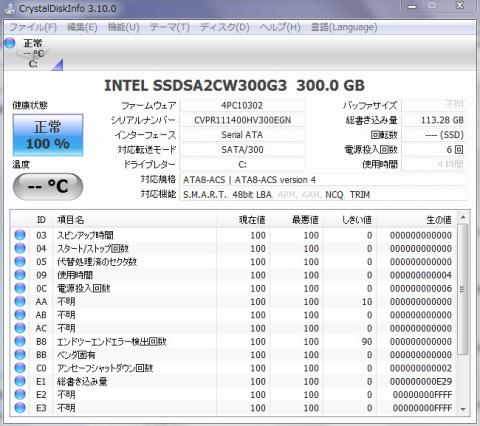Select the スタート/ストップ回数 row name
The image size is (480, 426).
point(93,248)
